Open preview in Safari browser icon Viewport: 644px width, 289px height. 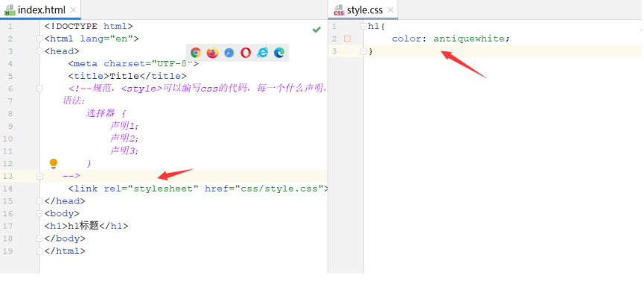click(229, 53)
